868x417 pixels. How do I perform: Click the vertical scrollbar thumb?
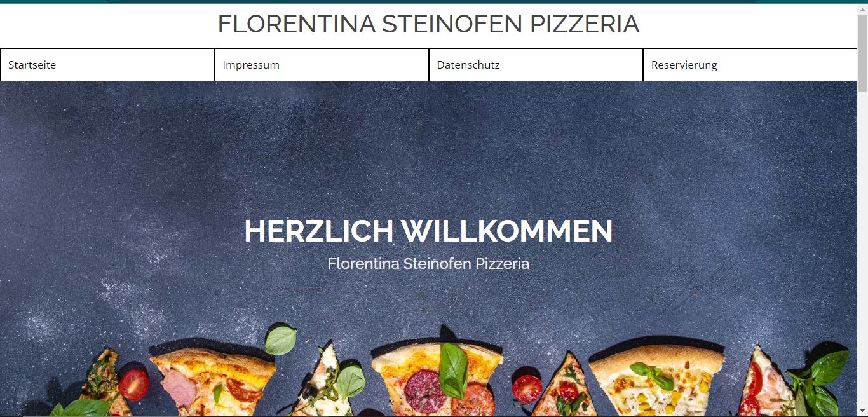tap(862, 52)
